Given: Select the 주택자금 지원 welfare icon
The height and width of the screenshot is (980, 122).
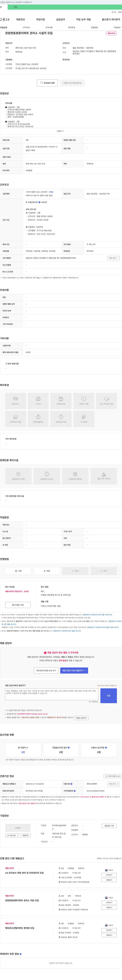Looking at the screenshot, I should coord(15,419).
